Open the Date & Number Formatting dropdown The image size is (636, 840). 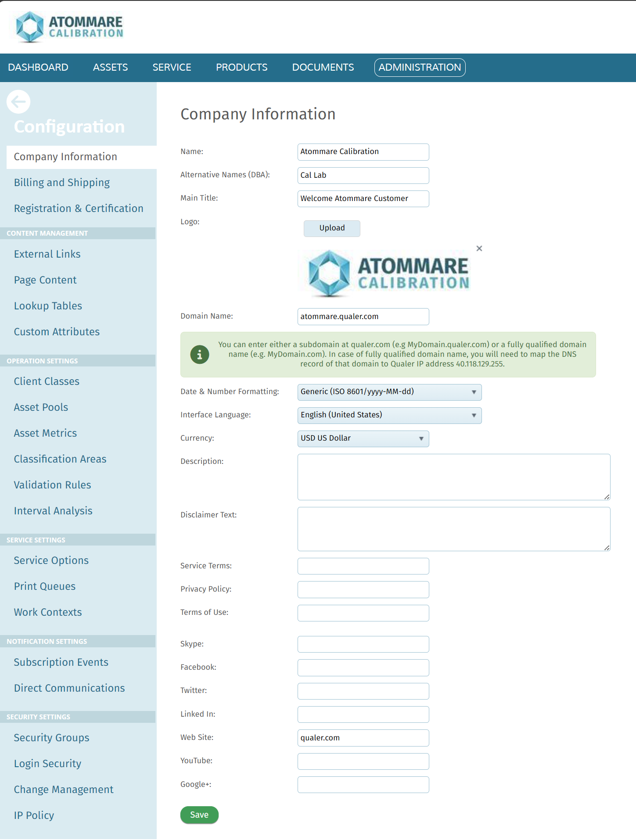click(x=389, y=392)
